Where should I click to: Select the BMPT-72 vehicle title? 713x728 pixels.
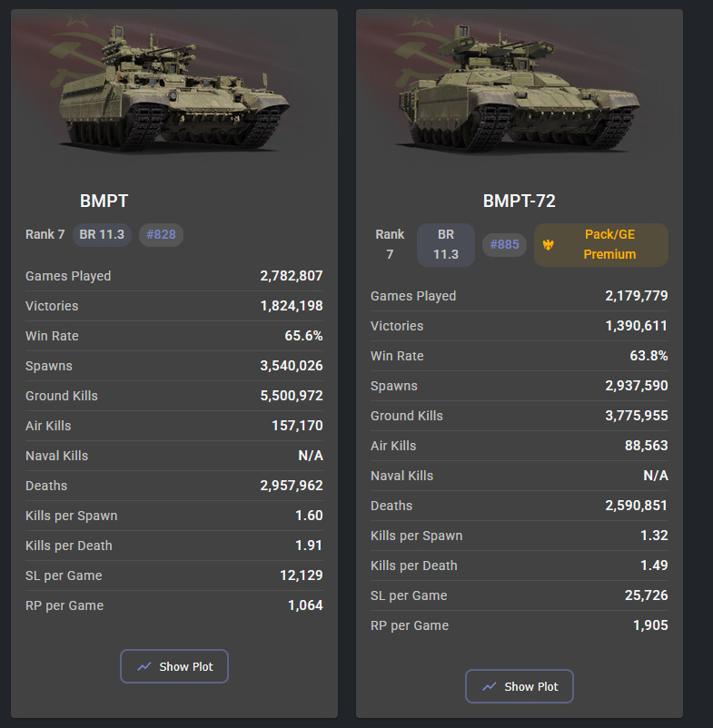pyautogui.click(x=519, y=202)
